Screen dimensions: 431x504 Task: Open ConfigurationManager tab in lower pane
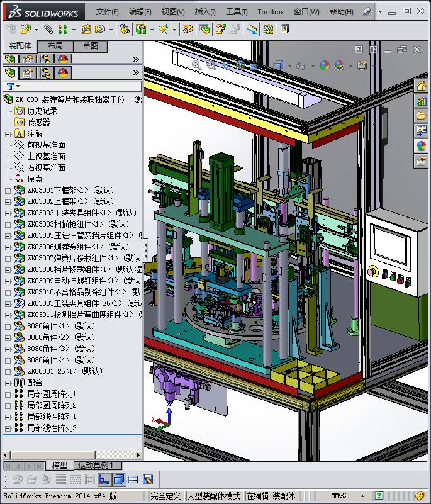(45, 73)
